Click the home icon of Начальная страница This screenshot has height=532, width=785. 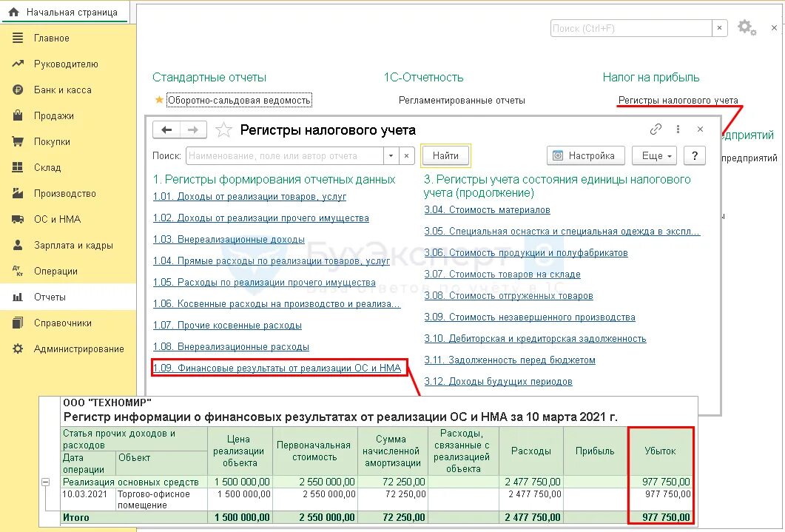coord(14,12)
